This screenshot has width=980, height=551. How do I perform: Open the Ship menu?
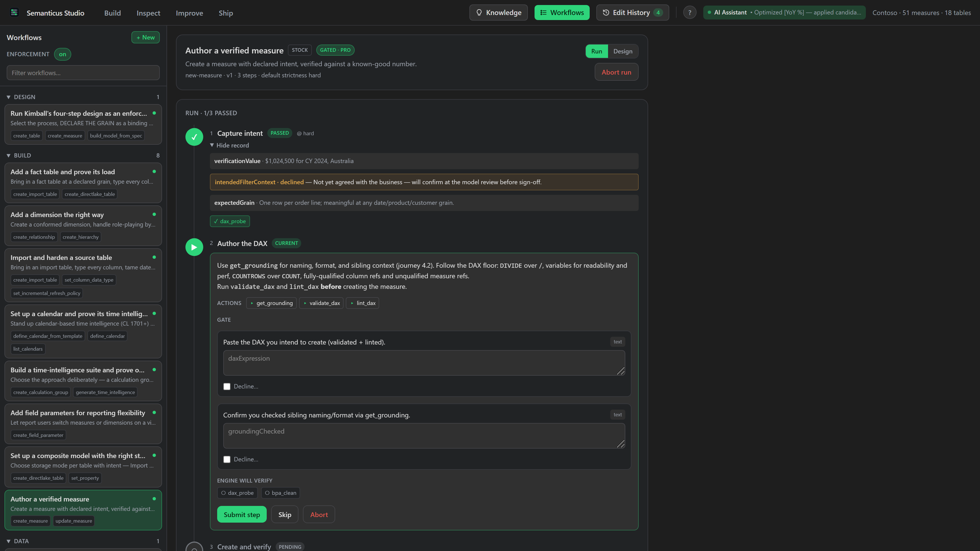[226, 13]
